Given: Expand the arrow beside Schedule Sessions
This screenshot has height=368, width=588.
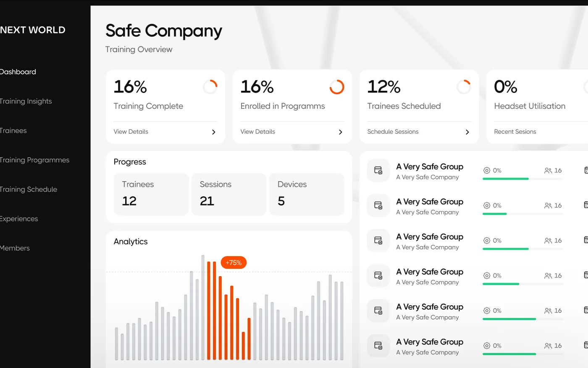Looking at the screenshot, I should tap(467, 132).
